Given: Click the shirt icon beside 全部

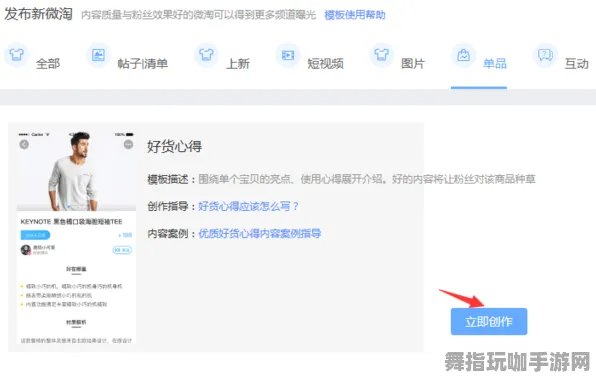Looking at the screenshot, I should pos(16,55).
